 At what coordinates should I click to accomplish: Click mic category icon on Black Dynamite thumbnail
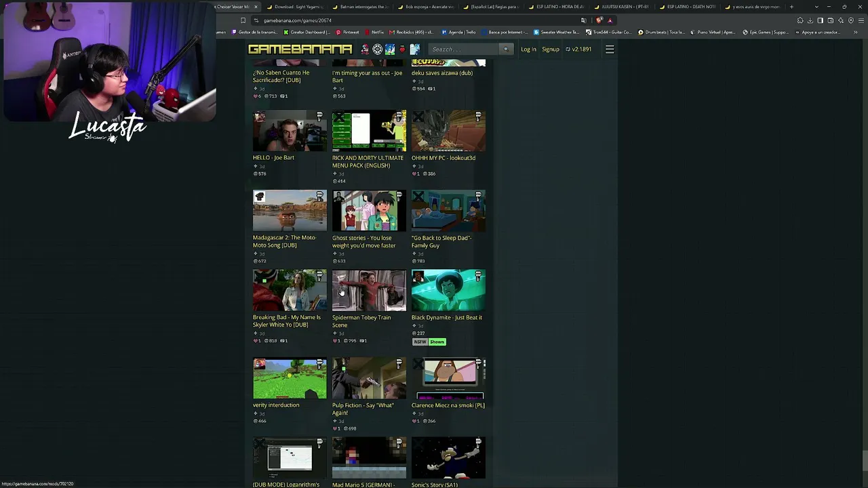479,276
